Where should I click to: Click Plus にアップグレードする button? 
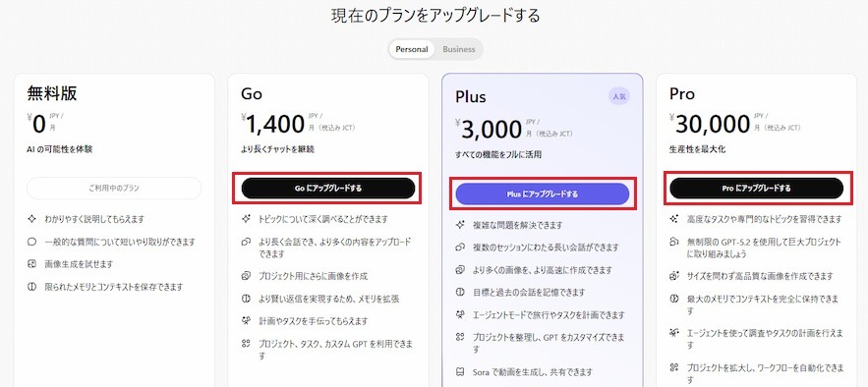coord(543,194)
